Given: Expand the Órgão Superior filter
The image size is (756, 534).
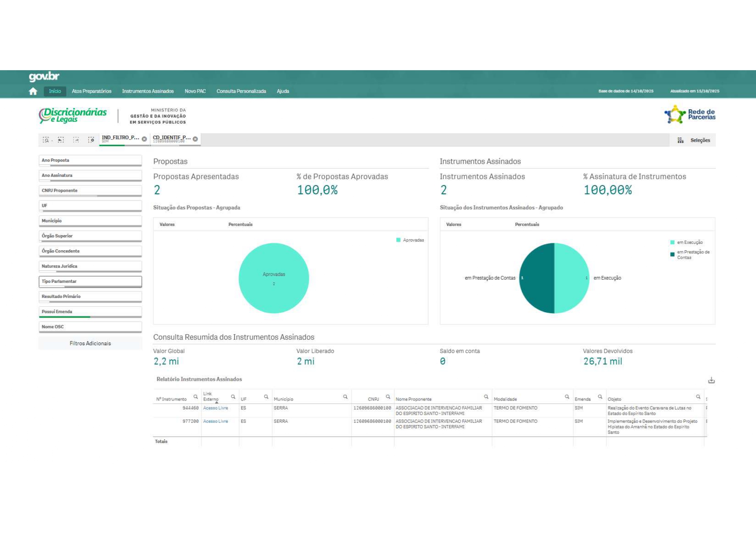Looking at the screenshot, I should coord(90,236).
